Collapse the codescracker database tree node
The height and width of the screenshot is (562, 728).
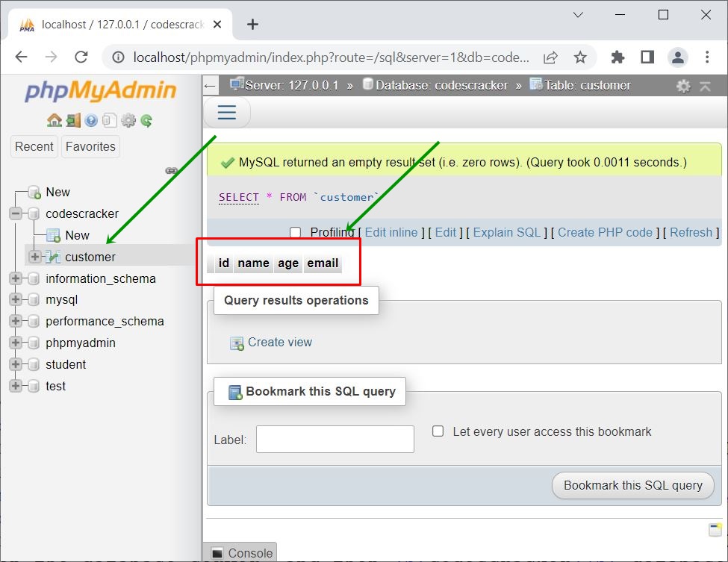[x=16, y=213]
